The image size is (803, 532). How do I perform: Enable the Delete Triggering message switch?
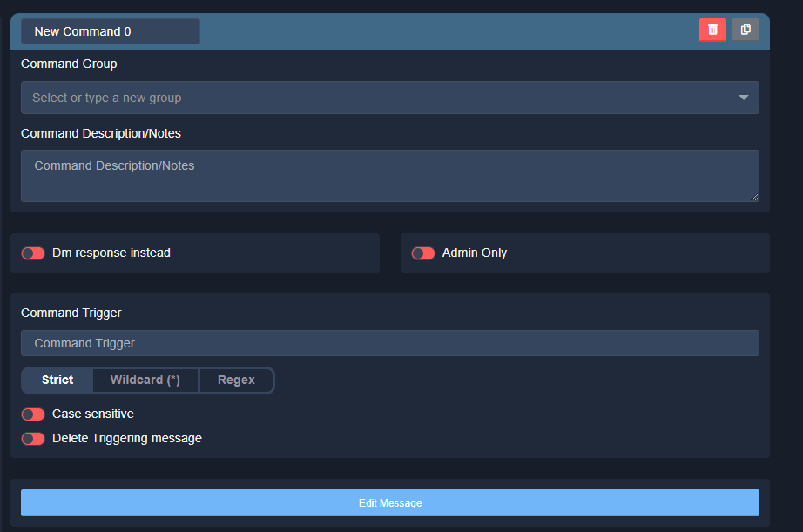pos(33,439)
